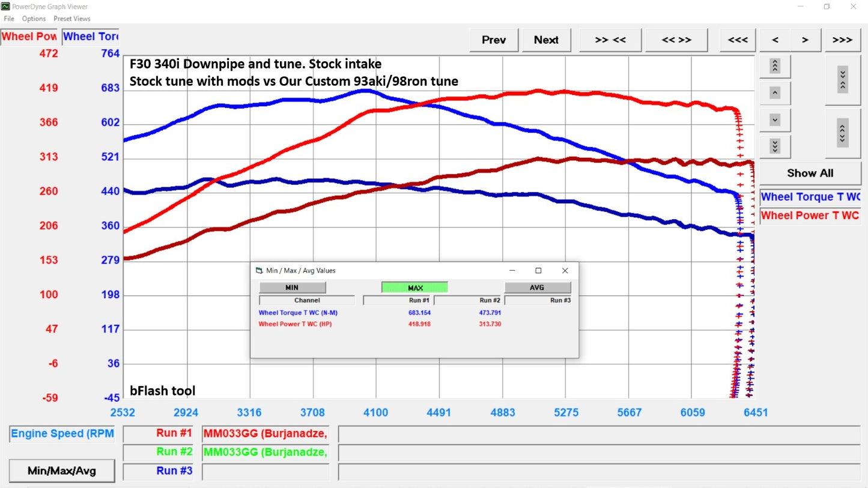Viewport: 868px width, 488px height.
Task: Switch to AVG values in the popup
Action: [537, 288]
